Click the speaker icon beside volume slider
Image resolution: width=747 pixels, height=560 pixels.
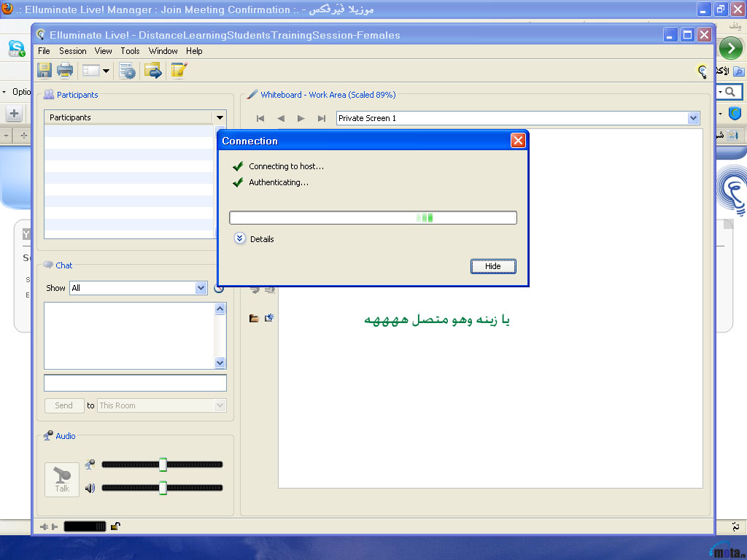pos(90,488)
